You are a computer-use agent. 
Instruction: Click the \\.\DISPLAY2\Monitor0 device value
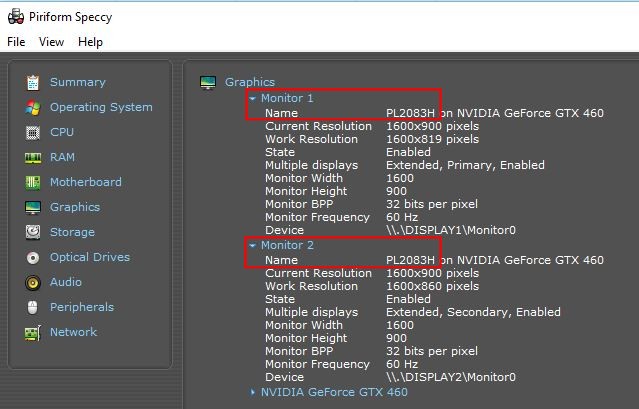(451, 377)
